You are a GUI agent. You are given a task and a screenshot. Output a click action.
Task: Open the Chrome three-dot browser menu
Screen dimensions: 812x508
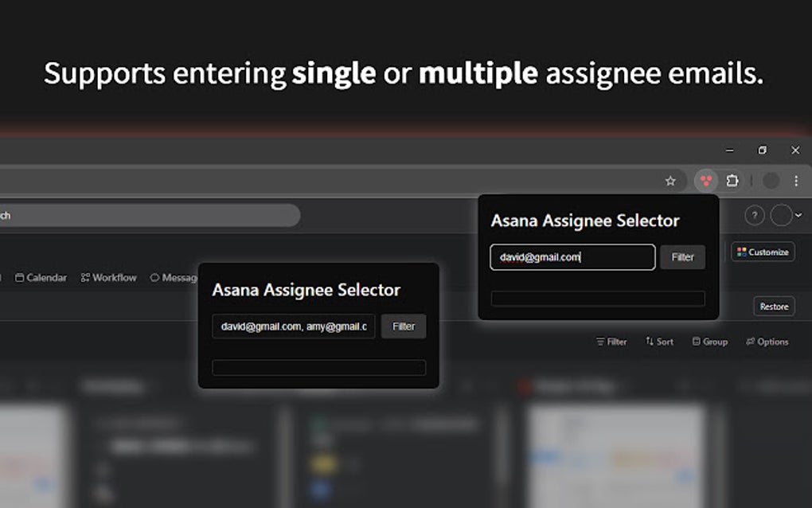tap(795, 182)
